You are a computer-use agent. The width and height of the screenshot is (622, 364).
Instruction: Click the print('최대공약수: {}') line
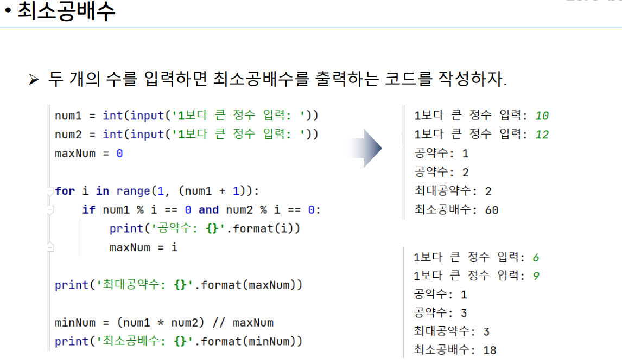click(x=179, y=285)
